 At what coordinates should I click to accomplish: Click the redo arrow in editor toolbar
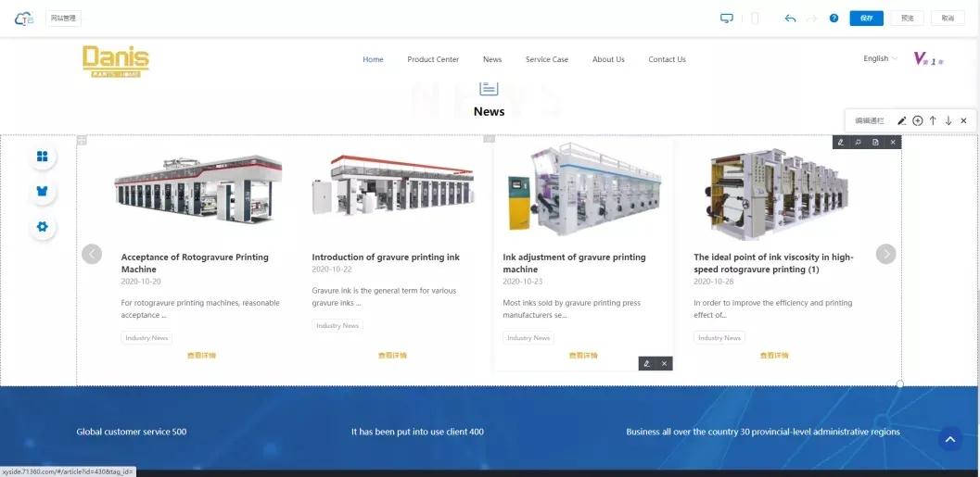click(812, 19)
